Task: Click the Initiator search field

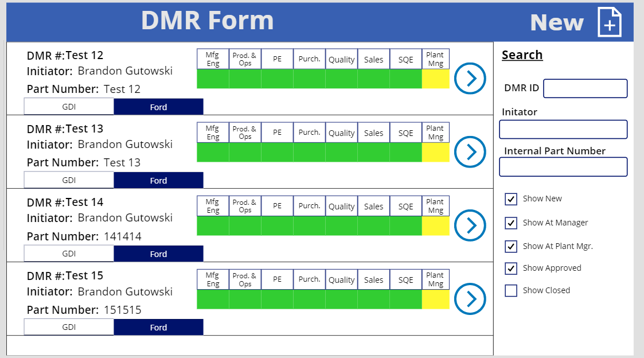Action: coord(563,130)
